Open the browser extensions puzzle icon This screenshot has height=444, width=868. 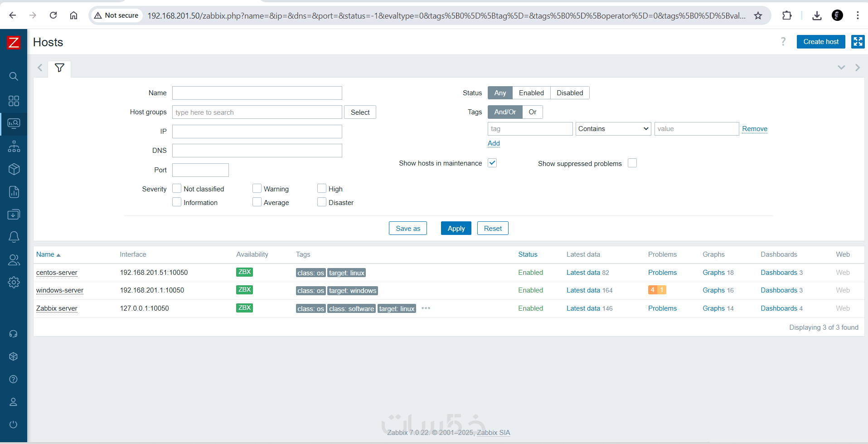(x=787, y=15)
